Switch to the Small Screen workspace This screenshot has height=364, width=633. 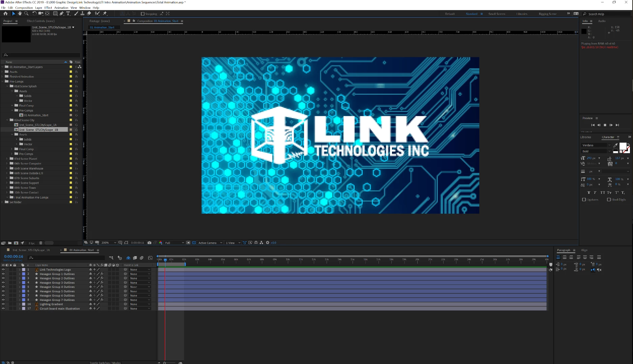coord(496,14)
